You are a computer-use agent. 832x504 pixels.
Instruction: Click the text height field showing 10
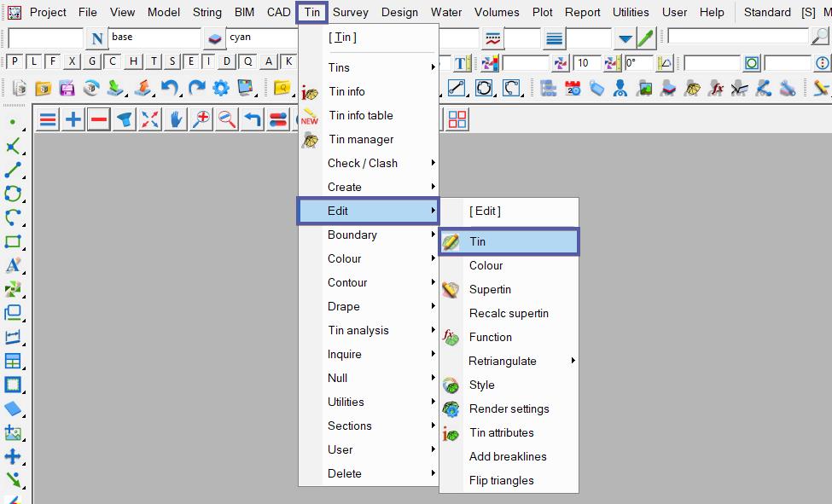tap(587, 63)
